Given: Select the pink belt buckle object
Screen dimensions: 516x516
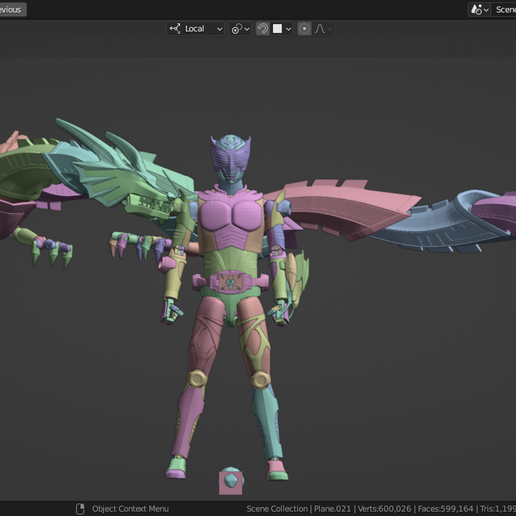Looking at the screenshot, I should [230, 282].
